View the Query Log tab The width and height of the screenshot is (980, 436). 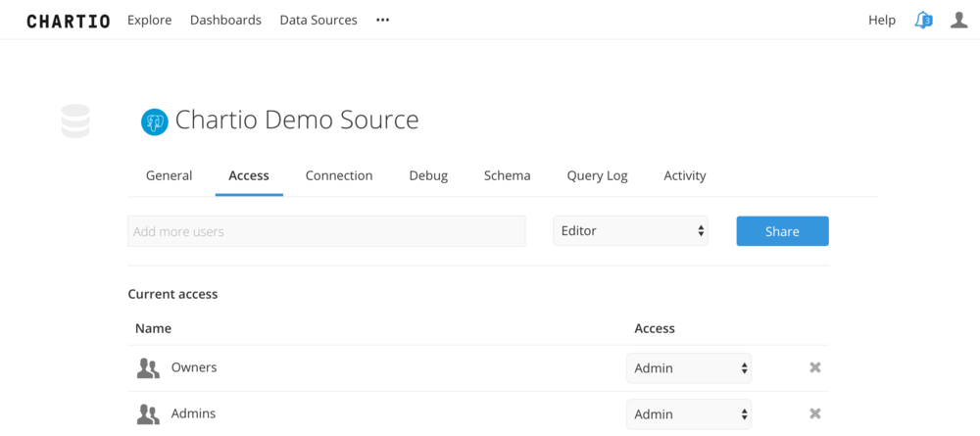click(x=597, y=176)
